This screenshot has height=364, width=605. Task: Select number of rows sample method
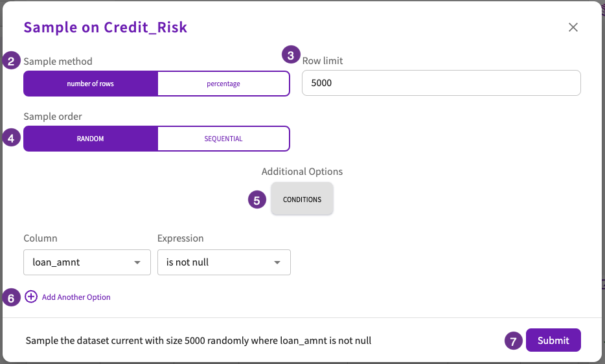pos(90,84)
